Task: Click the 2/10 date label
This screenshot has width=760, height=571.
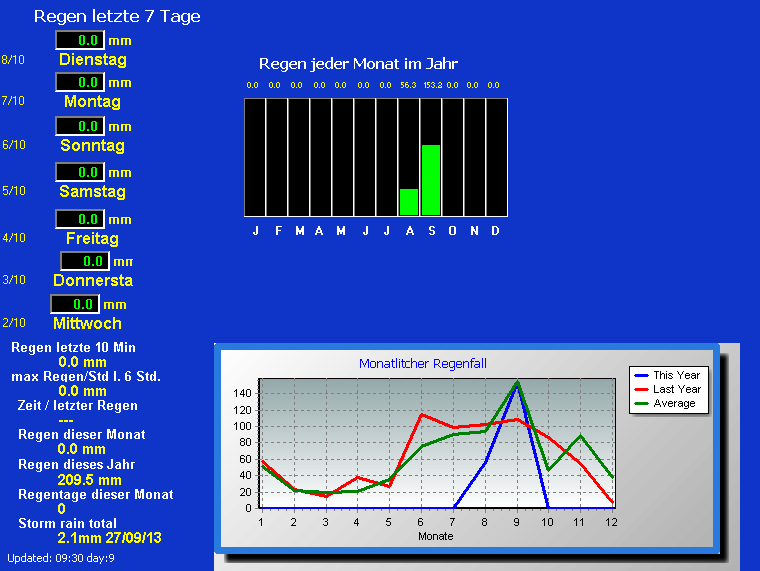Action: pyautogui.click(x=14, y=323)
